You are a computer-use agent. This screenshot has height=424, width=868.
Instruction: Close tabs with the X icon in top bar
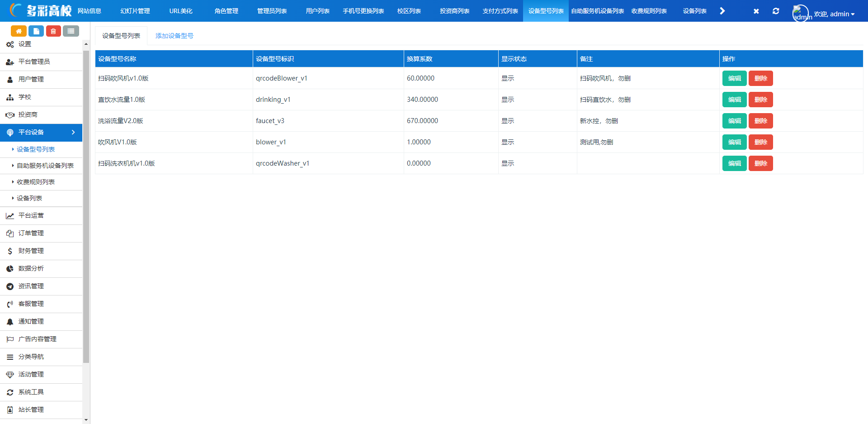click(x=756, y=11)
